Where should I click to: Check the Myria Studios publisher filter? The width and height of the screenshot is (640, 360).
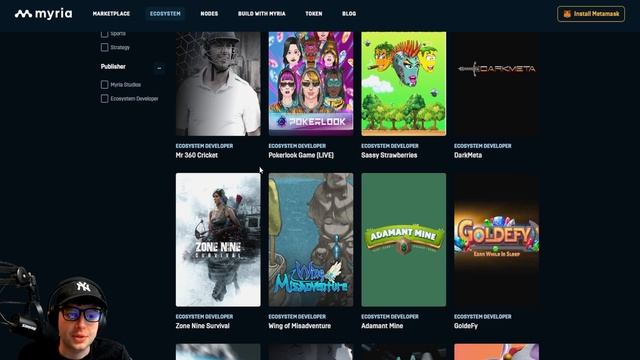click(104, 84)
